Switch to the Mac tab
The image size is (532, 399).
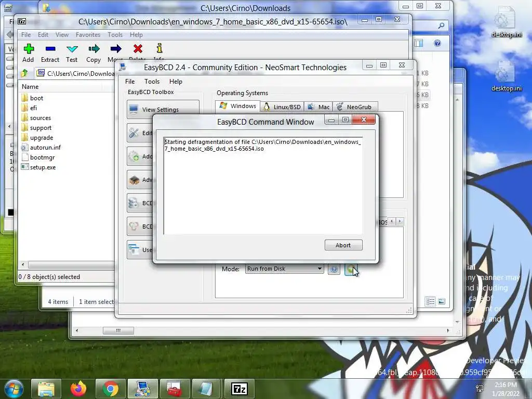(x=318, y=107)
